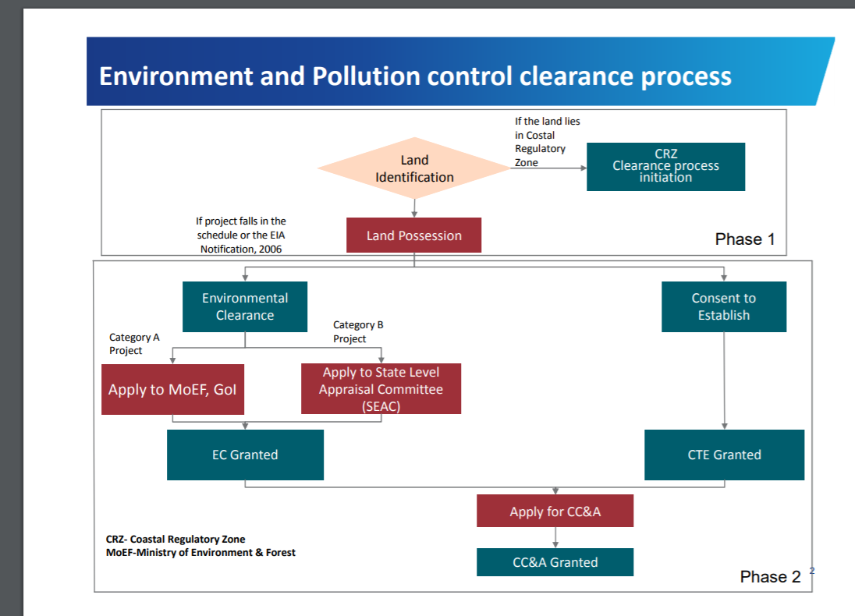Image resolution: width=855 pixels, height=616 pixels.
Task: Click the MoEF-Ministry of Environment & Forest legend
Action: tap(200, 553)
